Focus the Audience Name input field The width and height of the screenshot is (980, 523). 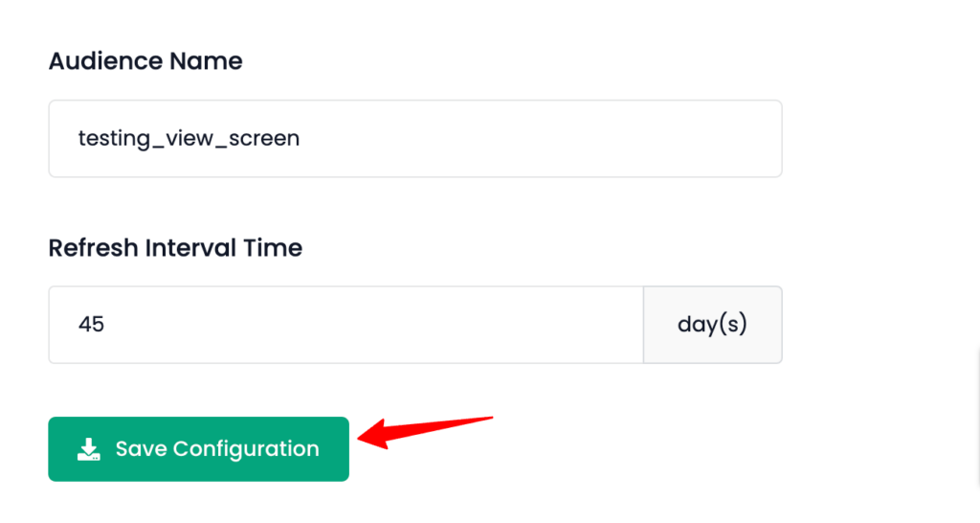[414, 139]
